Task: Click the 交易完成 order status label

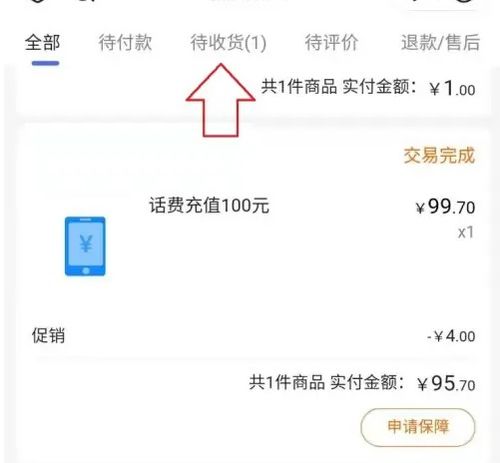Action: tap(439, 156)
